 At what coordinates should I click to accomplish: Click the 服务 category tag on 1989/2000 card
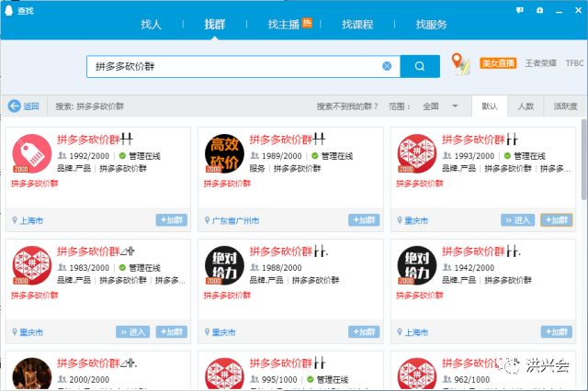257,169
